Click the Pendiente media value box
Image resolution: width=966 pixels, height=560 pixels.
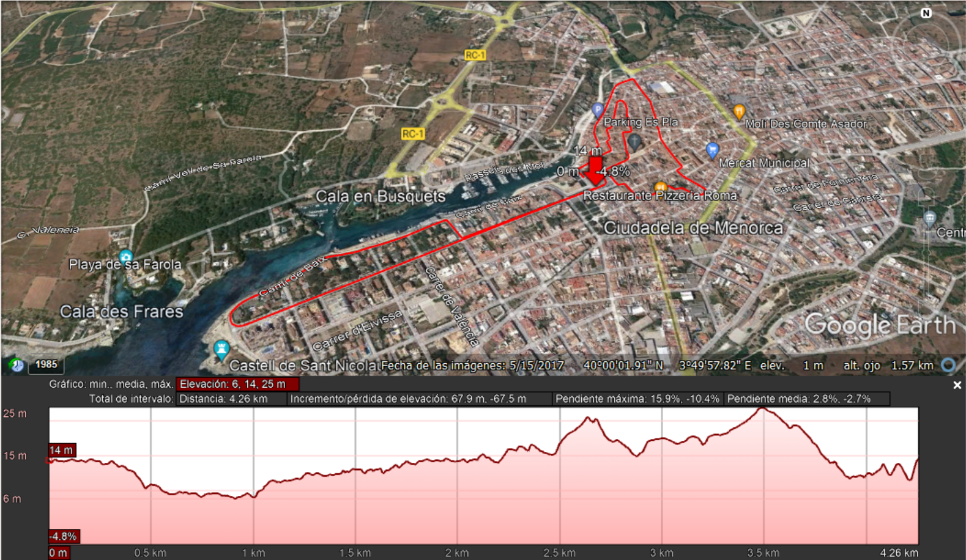(x=806, y=399)
